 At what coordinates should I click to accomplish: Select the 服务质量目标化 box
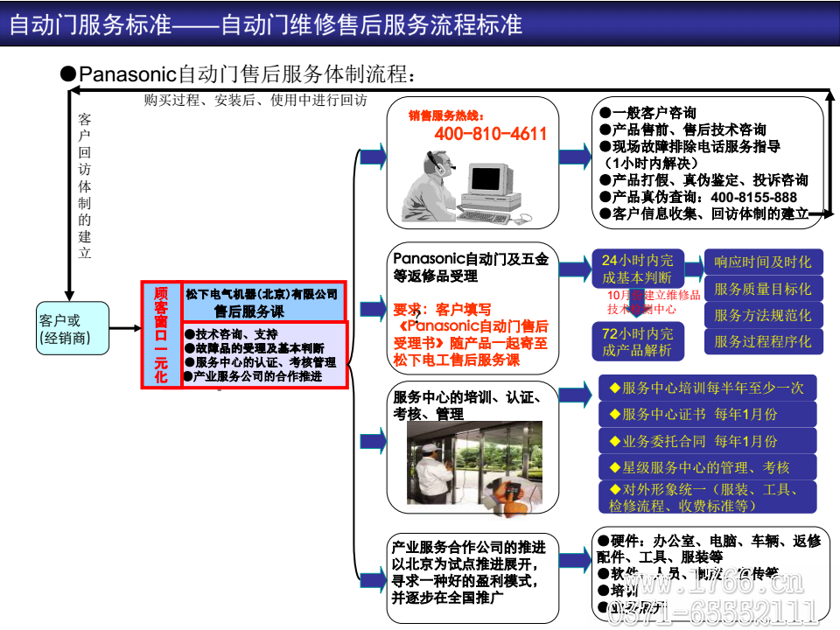(763, 289)
